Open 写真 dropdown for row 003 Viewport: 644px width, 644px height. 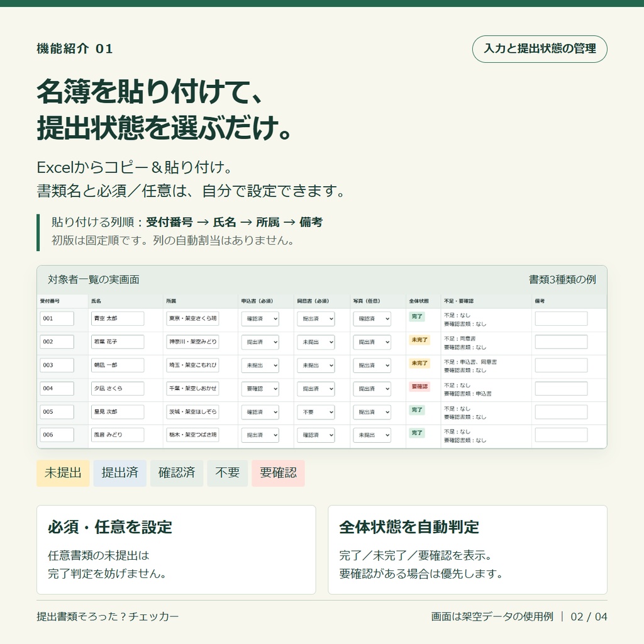pos(372,365)
